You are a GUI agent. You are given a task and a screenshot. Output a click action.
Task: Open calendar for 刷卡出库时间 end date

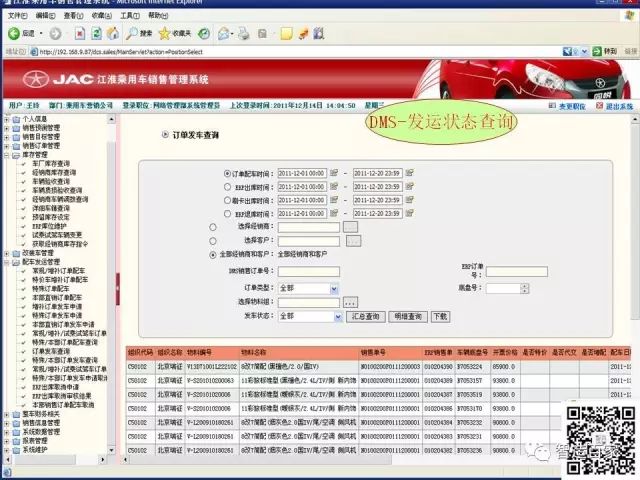point(409,200)
